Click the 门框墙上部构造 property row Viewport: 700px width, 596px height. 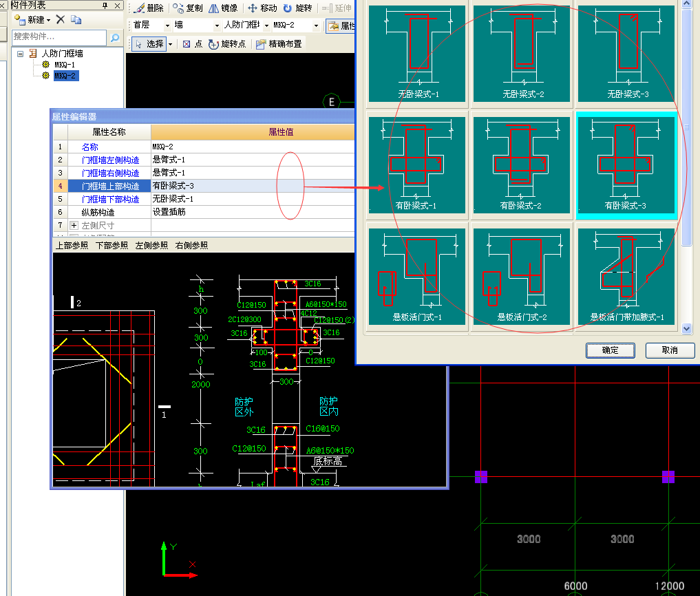tap(204, 186)
